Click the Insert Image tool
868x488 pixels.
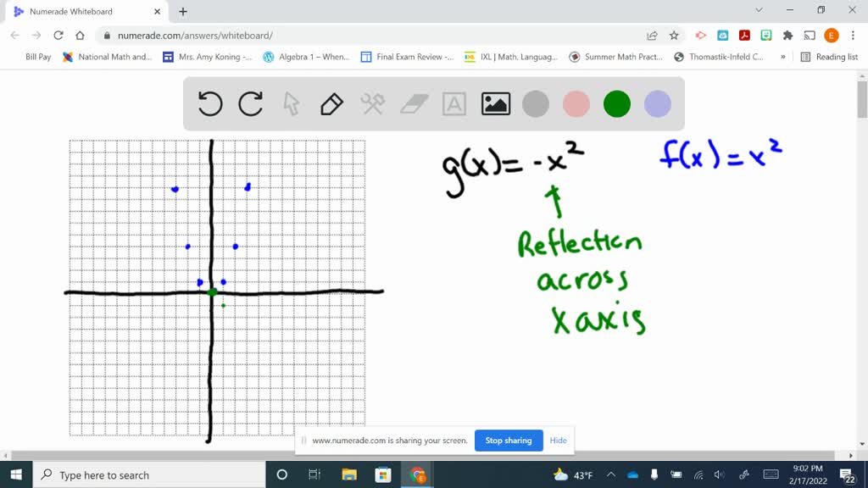tap(495, 103)
